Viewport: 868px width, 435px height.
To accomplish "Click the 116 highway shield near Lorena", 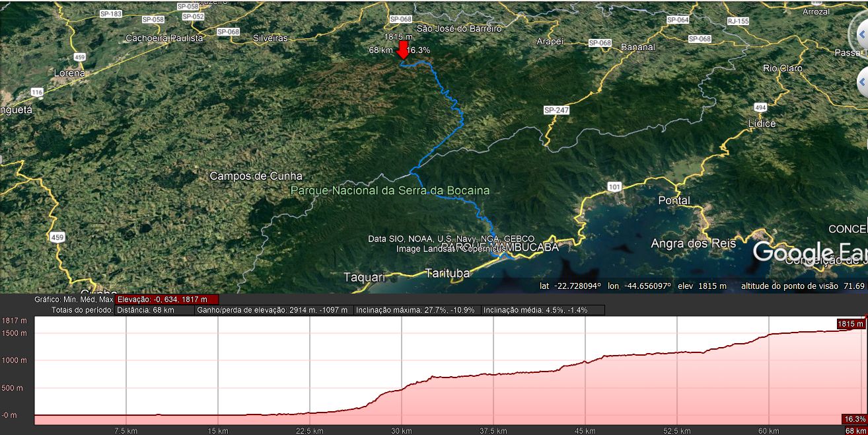I will (37, 92).
